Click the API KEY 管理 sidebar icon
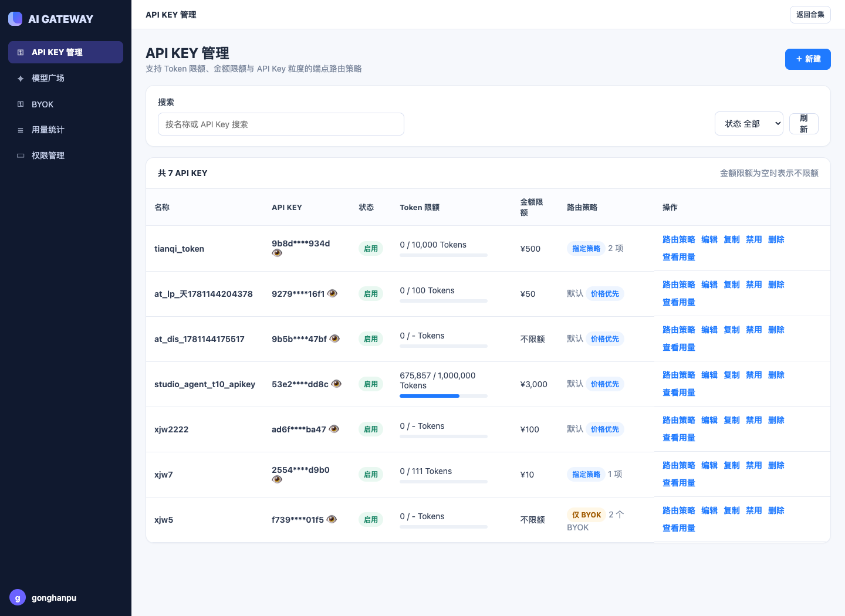845x616 pixels. [21, 52]
